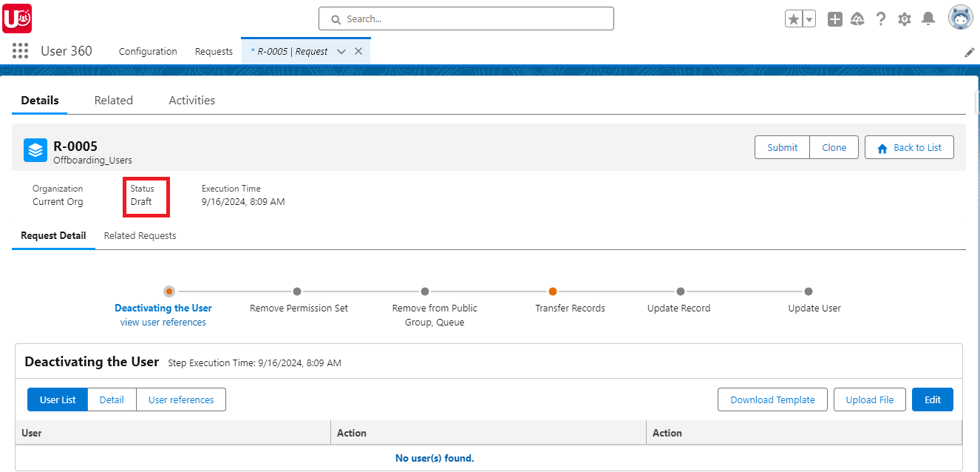Click the User column header
The image size is (980, 472).
point(173,433)
